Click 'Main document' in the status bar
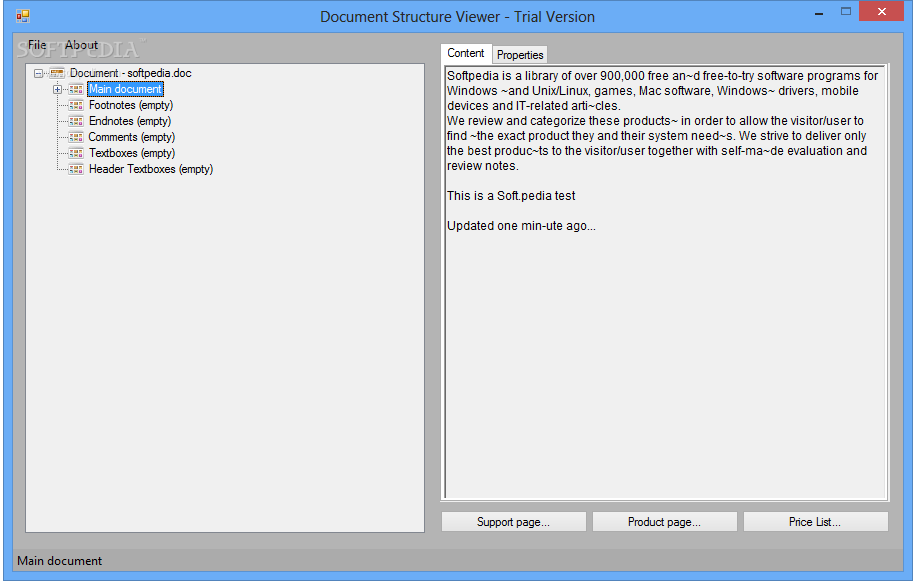913x581 pixels. pos(59,561)
